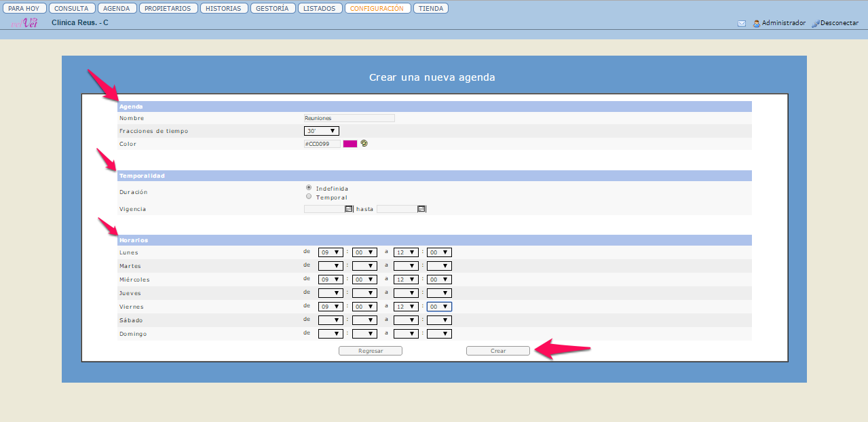Open Lunes start hour dropdown
Screen dimensions: 868x422
(x=331, y=252)
